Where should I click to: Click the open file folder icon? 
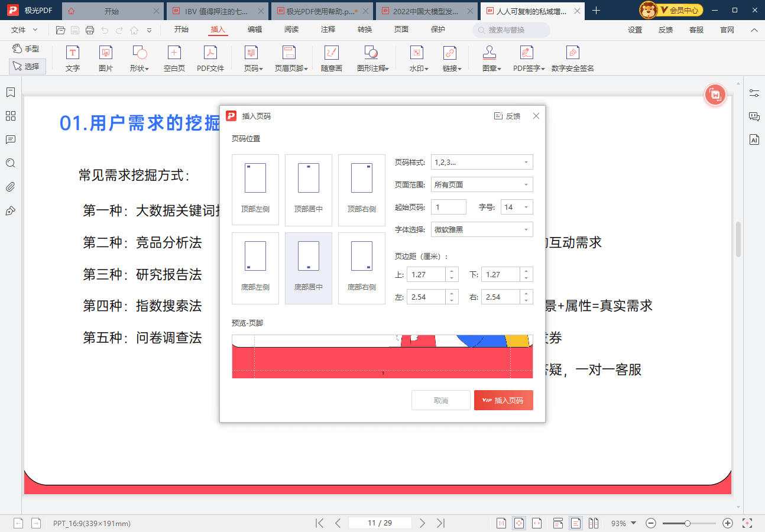[60, 30]
